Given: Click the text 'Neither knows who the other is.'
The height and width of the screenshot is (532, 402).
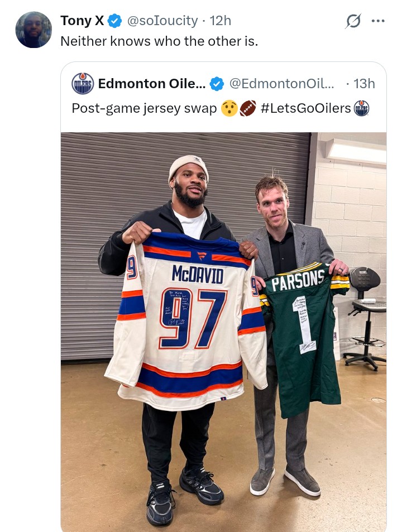Looking at the screenshot, I should click(159, 41).
